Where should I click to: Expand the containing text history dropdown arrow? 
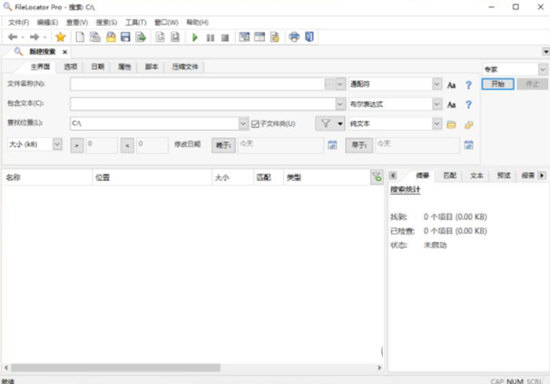coord(340,104)
